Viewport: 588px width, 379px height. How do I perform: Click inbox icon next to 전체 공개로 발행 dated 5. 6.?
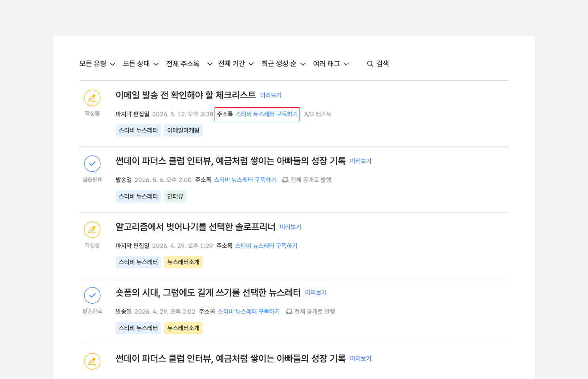click(x=285, y=180)
